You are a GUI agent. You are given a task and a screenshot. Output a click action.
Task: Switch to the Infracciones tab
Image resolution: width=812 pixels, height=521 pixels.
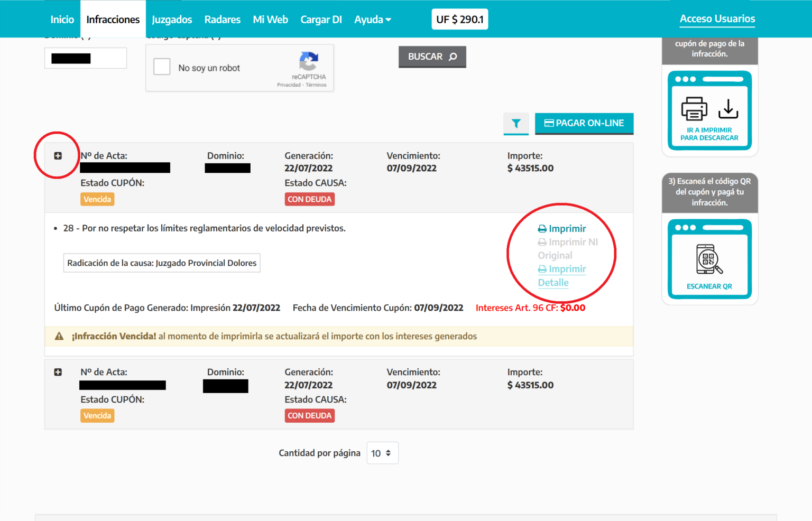(x=113, y=19)
